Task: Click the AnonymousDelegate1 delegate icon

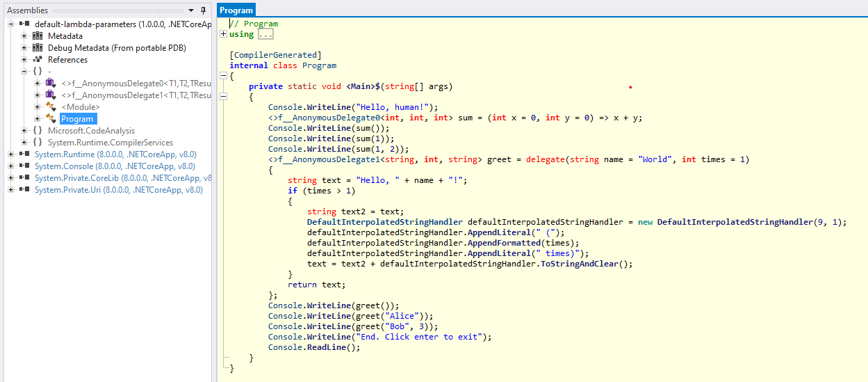Action: coord(51,95)
